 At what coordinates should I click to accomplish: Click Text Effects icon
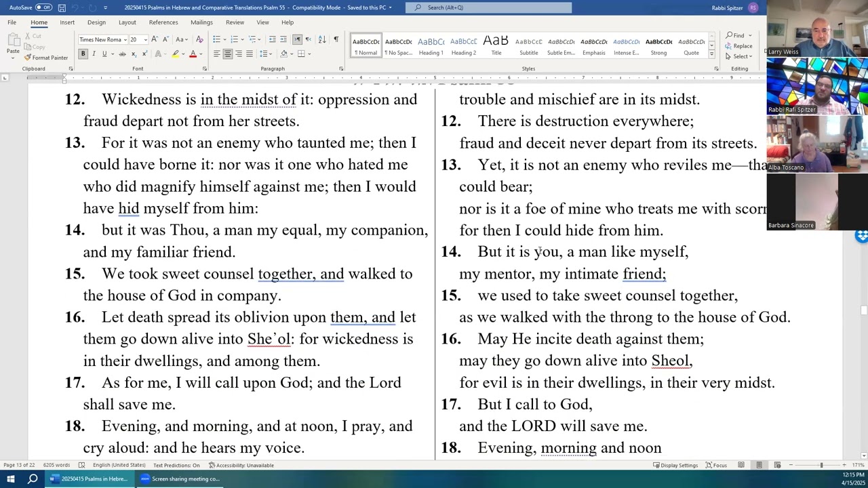(158, 54)
